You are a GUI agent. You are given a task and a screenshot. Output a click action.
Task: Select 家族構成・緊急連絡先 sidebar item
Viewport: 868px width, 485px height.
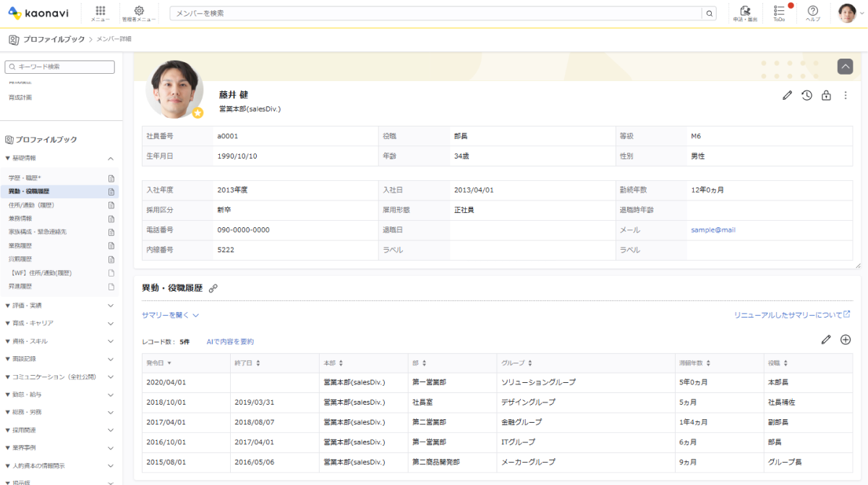click(38, 232)
